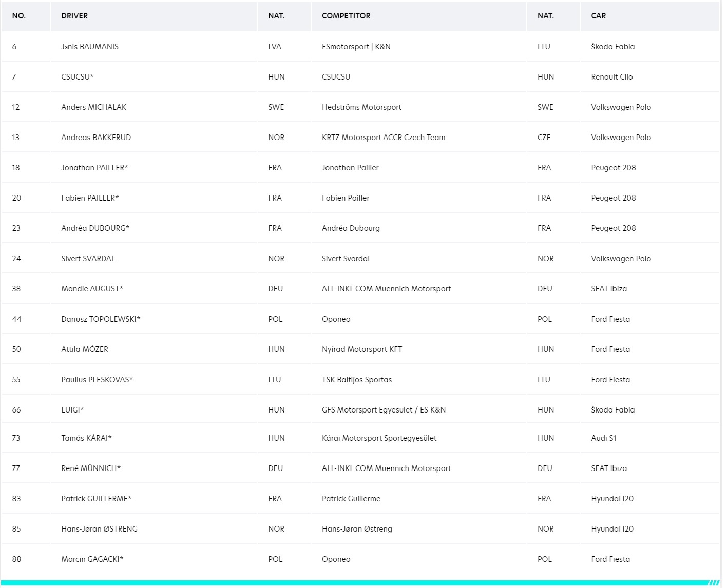Click Andreas BAKKERUD driver name

tap(96, 138)
